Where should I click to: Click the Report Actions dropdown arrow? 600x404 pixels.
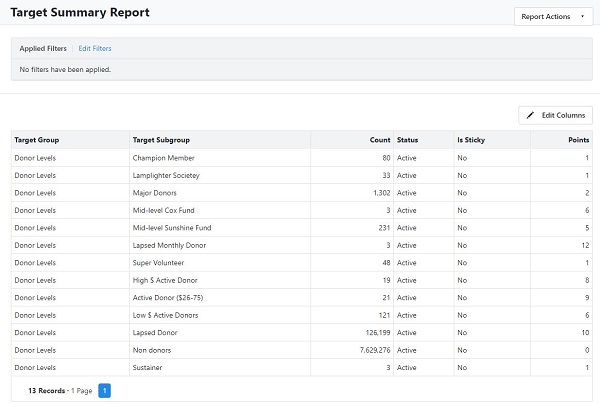[582, 16]
